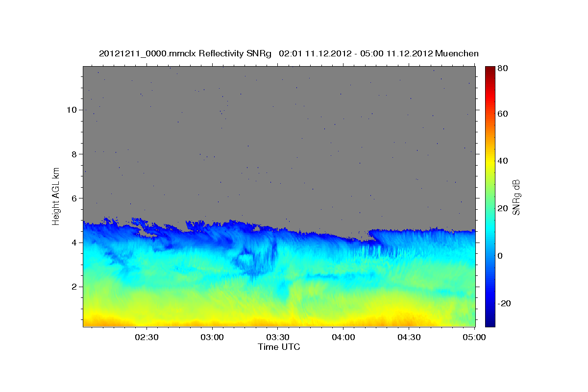Click the plot title mentioning Muenchen

point(289,53)
